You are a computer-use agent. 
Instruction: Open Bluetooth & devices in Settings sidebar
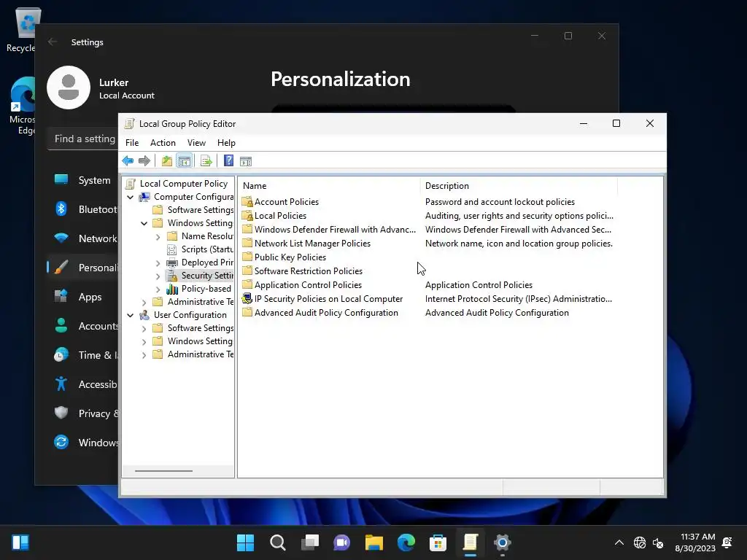coord(82,209)
